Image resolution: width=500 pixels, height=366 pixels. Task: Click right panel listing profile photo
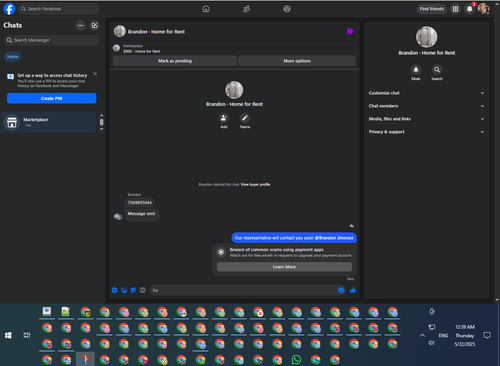[427, 37]
